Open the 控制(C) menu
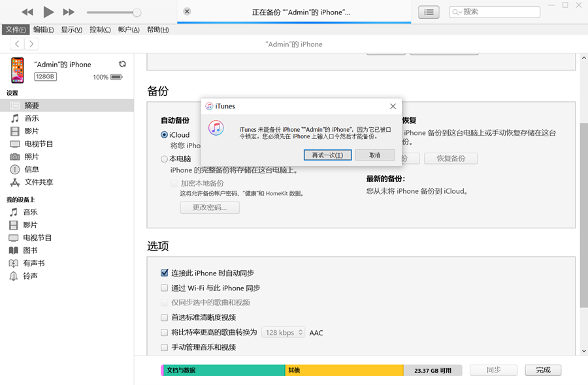This screenshot has height=385, width=588. [x=100, y=29]
